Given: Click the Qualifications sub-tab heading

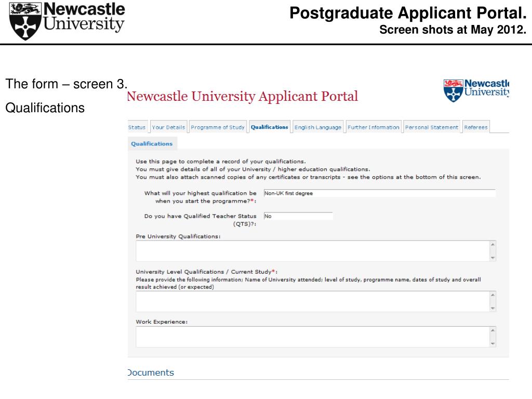Looking at the screenshot, I should tap(152, 143).
